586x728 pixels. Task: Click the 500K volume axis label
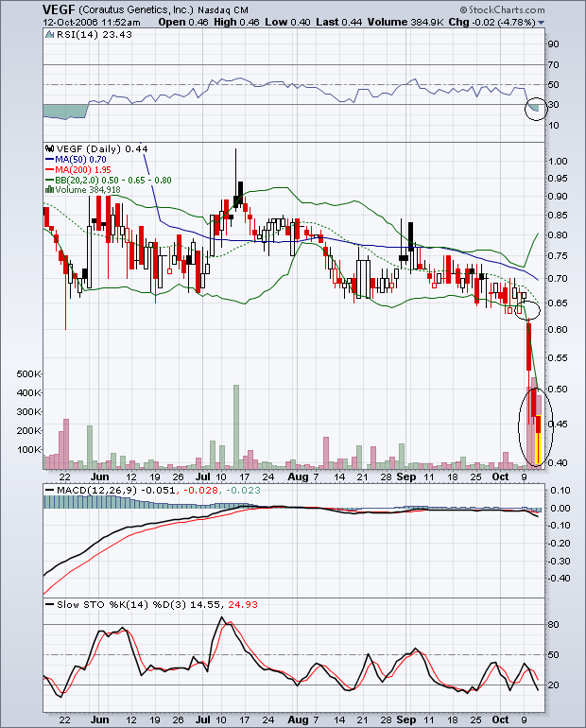[x=28, y=373]
